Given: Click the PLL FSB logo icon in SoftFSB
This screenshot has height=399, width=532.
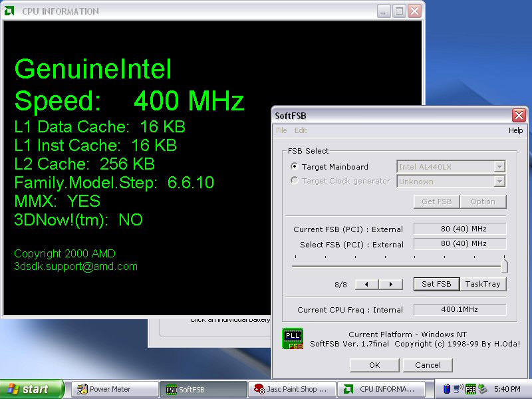Looking at the screenshot, I should click(x=293, y=338).
